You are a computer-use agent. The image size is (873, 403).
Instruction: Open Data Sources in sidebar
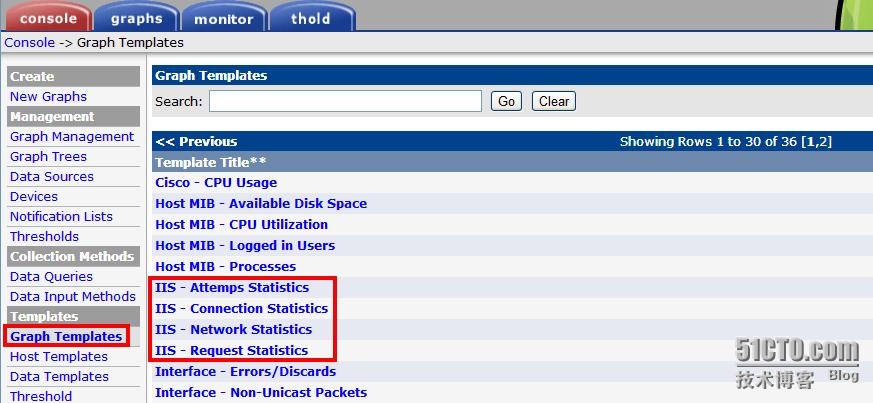52,176
